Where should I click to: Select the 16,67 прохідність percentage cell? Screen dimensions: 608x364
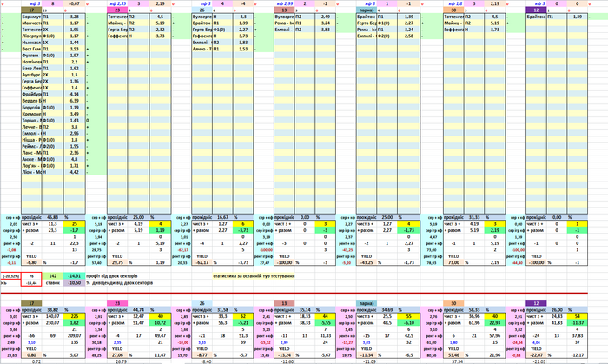[x=222, y=217]
